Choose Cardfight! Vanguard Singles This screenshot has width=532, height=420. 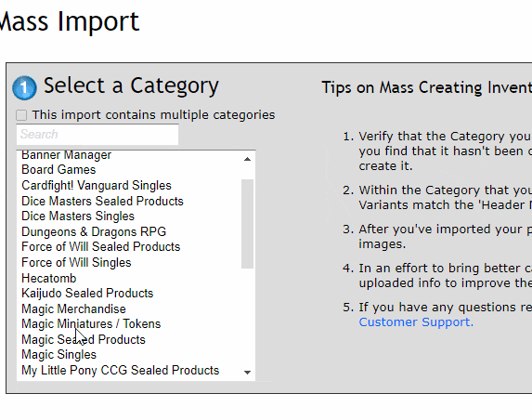[x=97, y=186]
